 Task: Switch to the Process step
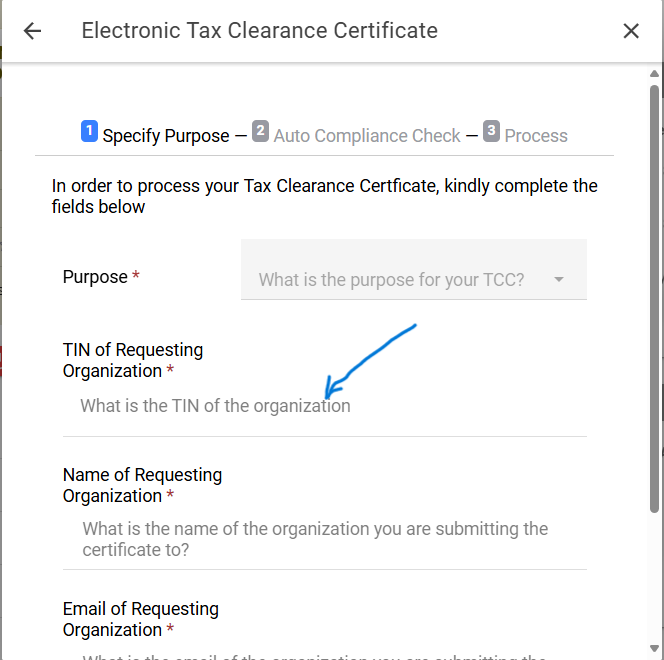tap(536, 136)
